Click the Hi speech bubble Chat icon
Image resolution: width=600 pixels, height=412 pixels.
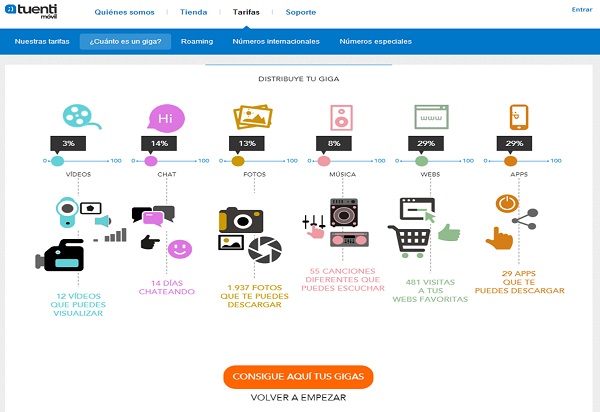pos(166,118)
